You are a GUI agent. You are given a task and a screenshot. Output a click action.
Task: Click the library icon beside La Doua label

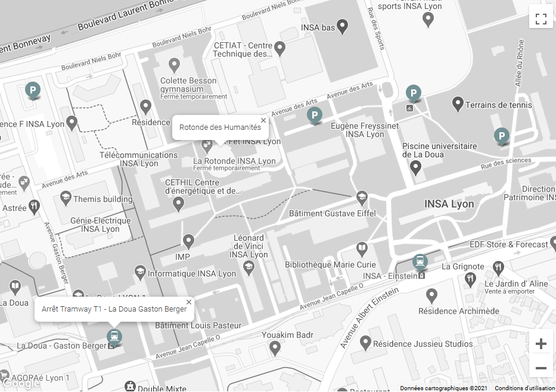14,287
